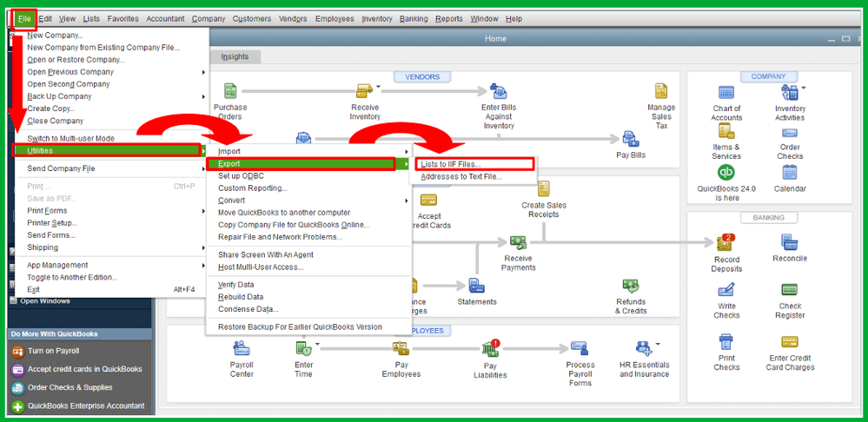Expand the Open Previous Company submenu
The width and height of the screenshot is (868, 422).
tap(203, 72)
